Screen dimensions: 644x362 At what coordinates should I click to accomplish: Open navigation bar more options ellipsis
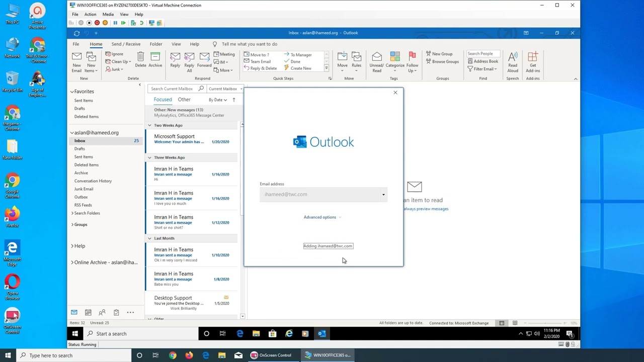pyautogui.click(x=130, y=312)
